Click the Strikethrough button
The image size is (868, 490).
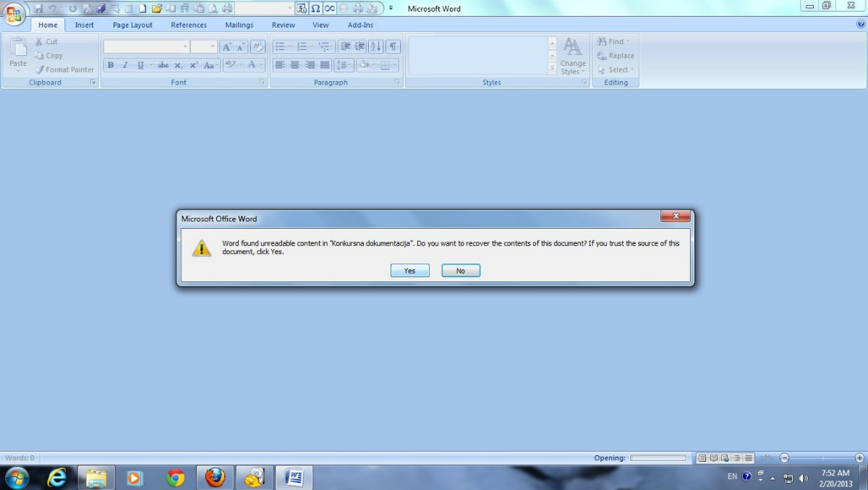point(163,65)
